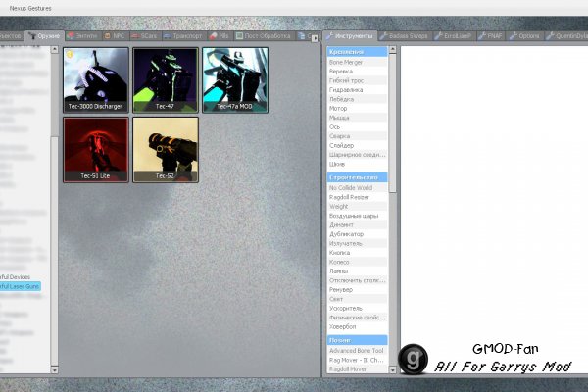Screen dimensions: 588x392
Task: Pick the Шарнирное соеди... tool
Action: 357,155
